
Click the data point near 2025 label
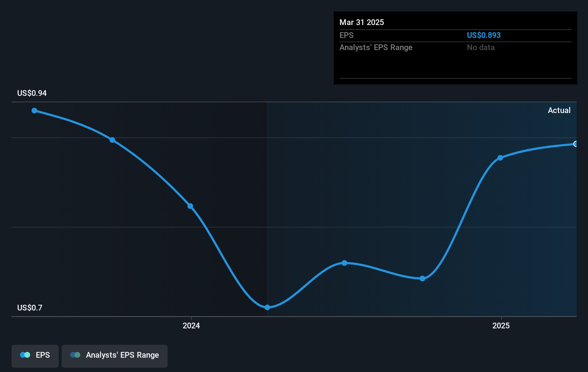click(500, 158)
